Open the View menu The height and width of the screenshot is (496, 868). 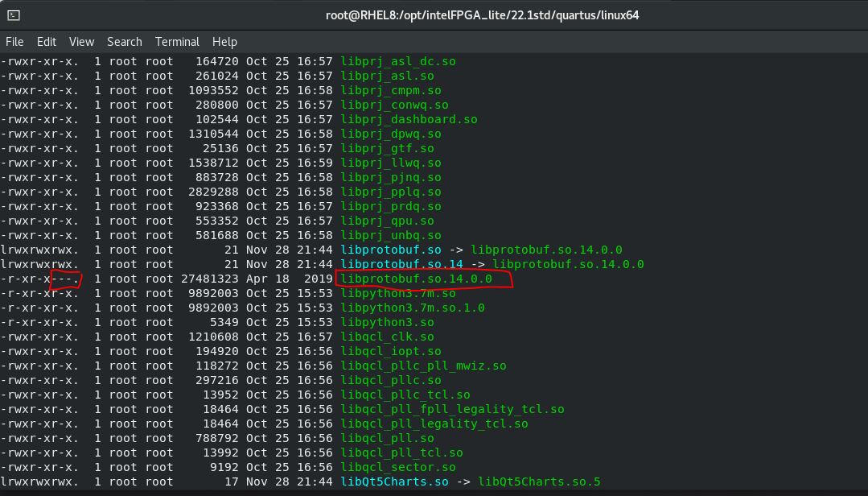pyautogui.click(x=81, y=42)
